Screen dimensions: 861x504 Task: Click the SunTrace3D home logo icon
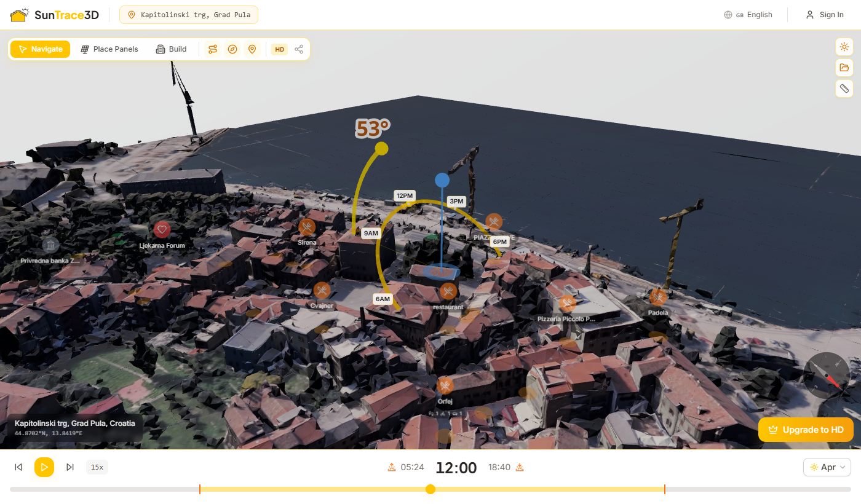click(x=19, y=14)
